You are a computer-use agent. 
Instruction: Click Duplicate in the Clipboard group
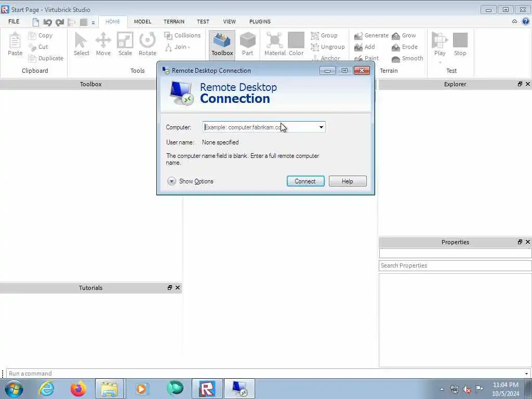(46, 58)
